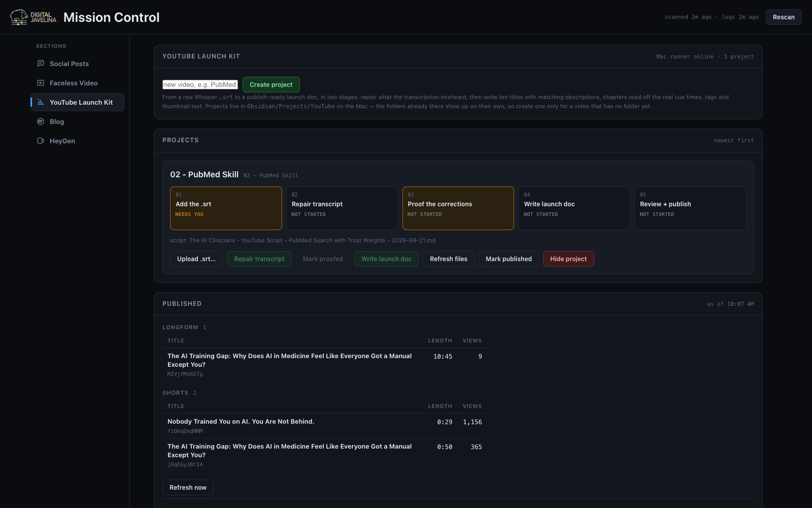This screenshot has width=812, height=508.
Task: Select step 01 Add the .srt card
Action: [226, 208]
